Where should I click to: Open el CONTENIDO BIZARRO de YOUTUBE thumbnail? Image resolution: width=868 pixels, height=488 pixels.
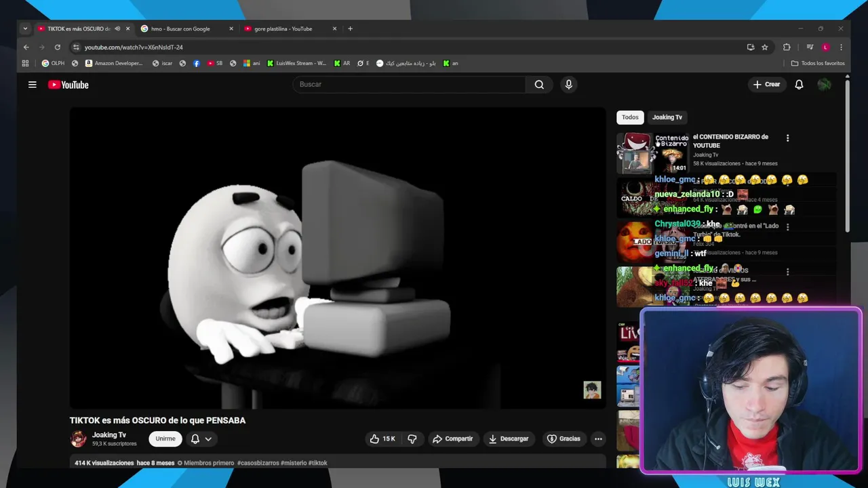click(653, 153)
